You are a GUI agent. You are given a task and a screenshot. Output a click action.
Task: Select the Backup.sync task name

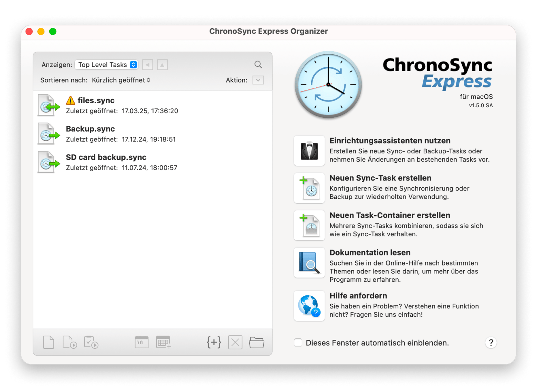click(x=91, y=129)
